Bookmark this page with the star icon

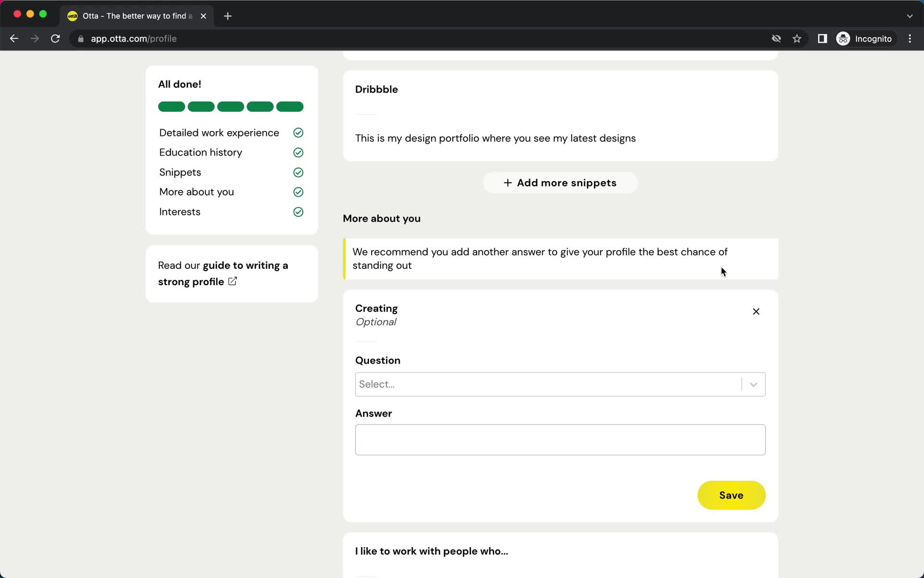(x=797, y=39)
